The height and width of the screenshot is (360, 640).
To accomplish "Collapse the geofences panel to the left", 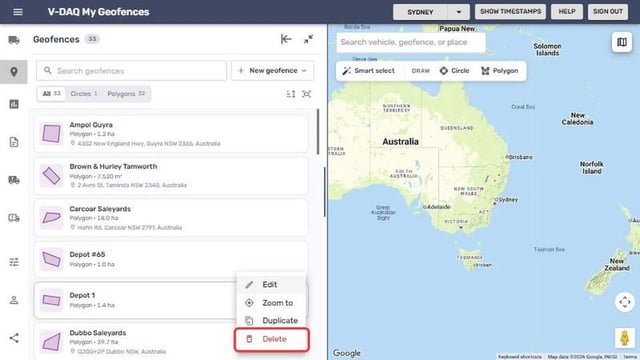I will coord(286,39).
